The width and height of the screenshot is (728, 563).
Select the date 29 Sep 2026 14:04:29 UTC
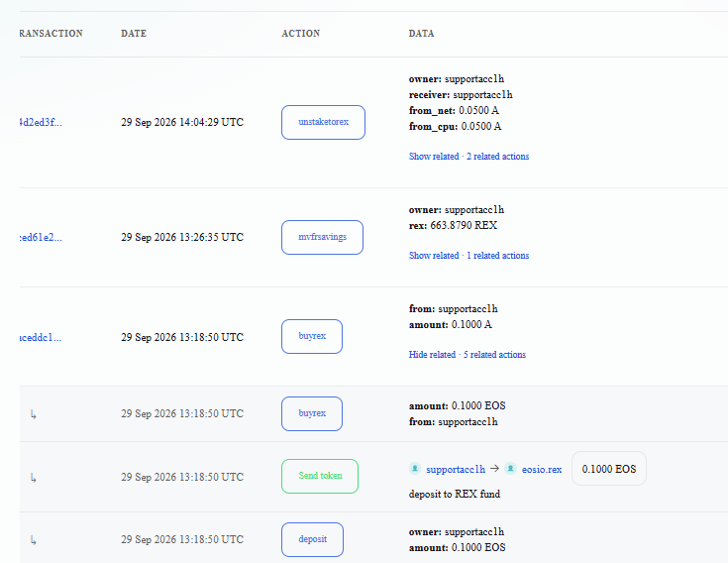click(x=182, y=122)
